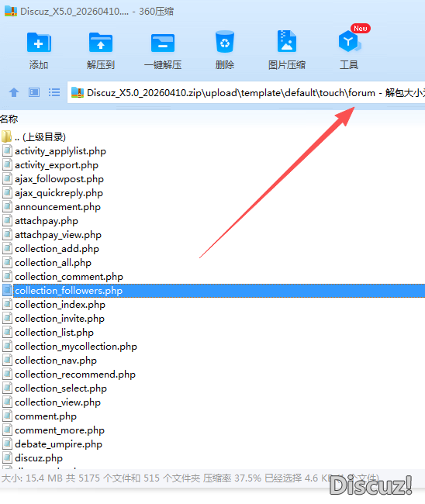Select announcement.php file
Screen dimensions: 425x504
(x=58, y=207)
